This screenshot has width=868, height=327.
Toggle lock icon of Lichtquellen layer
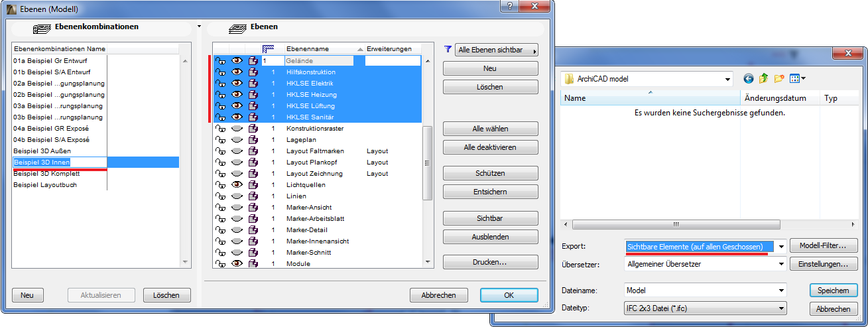[x=220, y=184]
